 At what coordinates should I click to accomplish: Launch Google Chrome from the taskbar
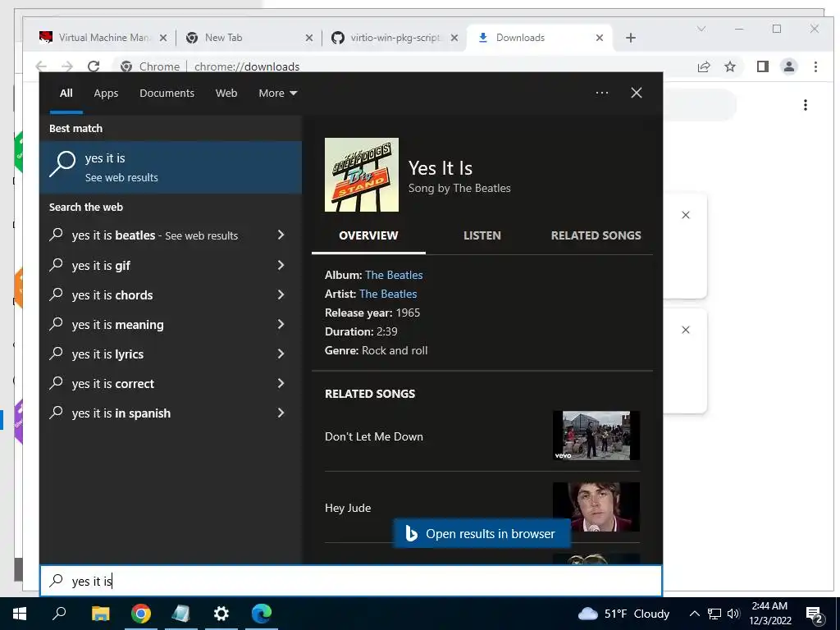coord(141,614)
